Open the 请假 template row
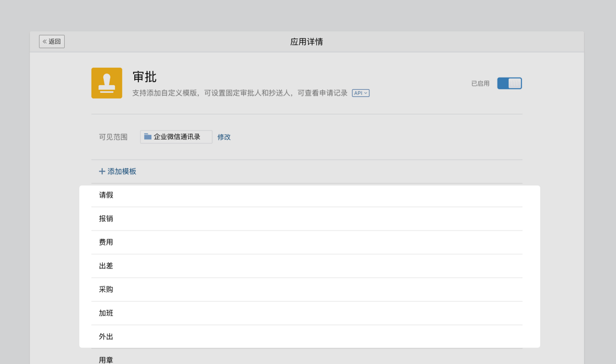The image size is (616, 364). [307, 195]
